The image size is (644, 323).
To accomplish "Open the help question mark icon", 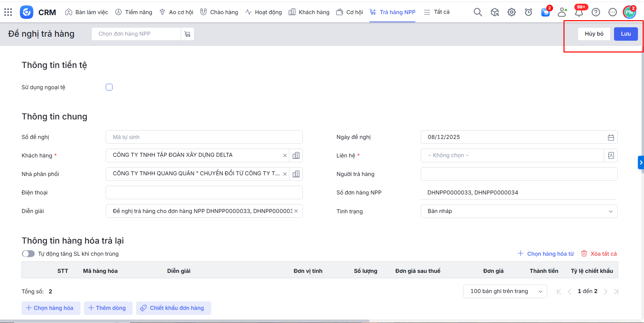I will click(x=595, y=12).
